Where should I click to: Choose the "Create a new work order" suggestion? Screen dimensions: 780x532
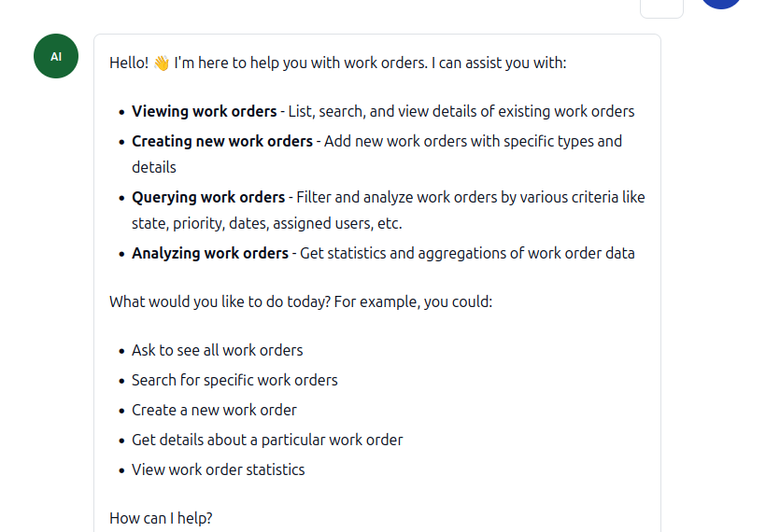click(x=214, y=411)
